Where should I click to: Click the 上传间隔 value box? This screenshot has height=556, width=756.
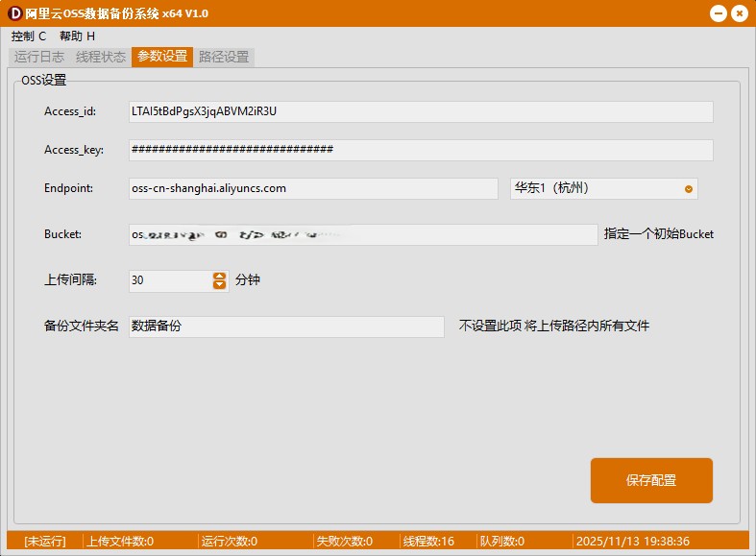pyautogui.click(x=169, y=280)
